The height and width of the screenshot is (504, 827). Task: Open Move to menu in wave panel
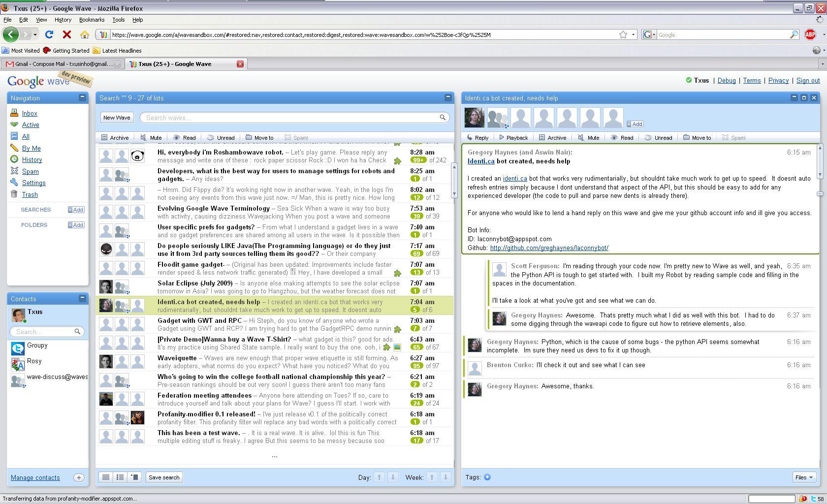[x=697, y=138]
